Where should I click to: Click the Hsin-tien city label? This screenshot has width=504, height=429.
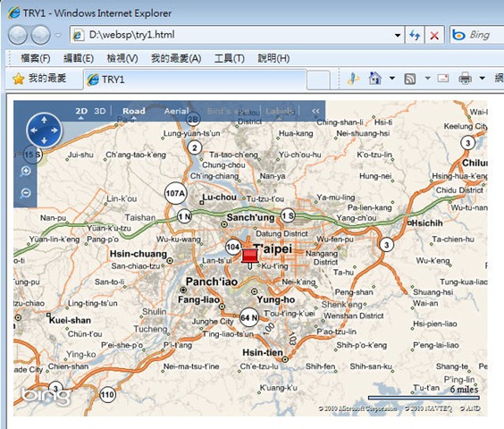coord(263,353)
